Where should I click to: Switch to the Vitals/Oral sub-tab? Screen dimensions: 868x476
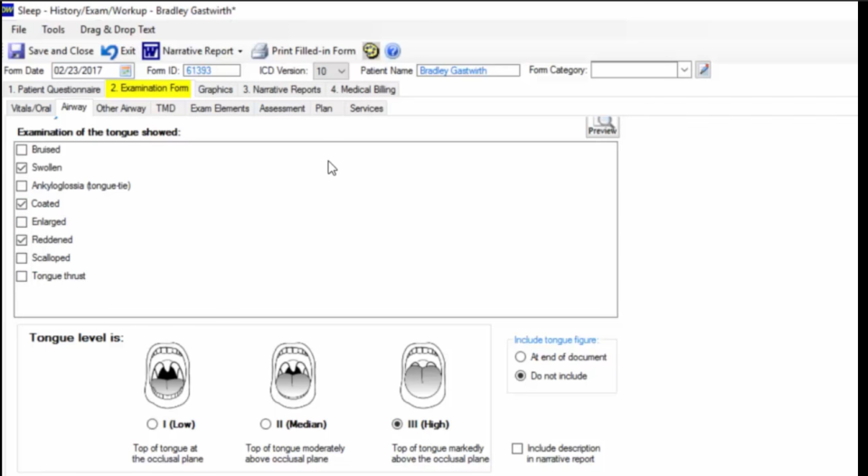point(31,108)
